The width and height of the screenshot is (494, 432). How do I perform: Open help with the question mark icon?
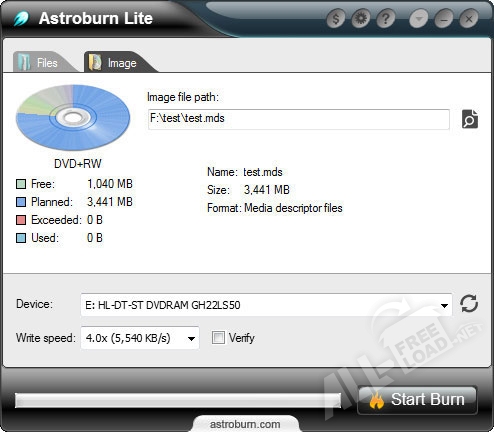(x=385, y=19)
